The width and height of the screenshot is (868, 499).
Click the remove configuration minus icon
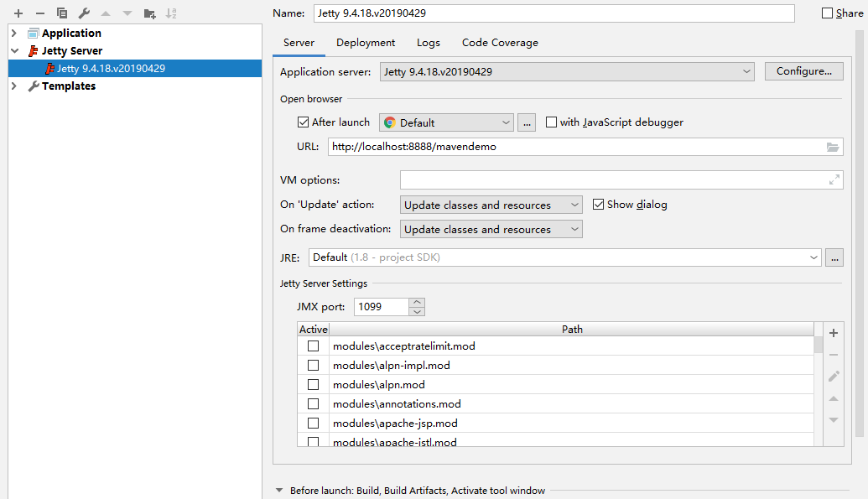[39, 13]
